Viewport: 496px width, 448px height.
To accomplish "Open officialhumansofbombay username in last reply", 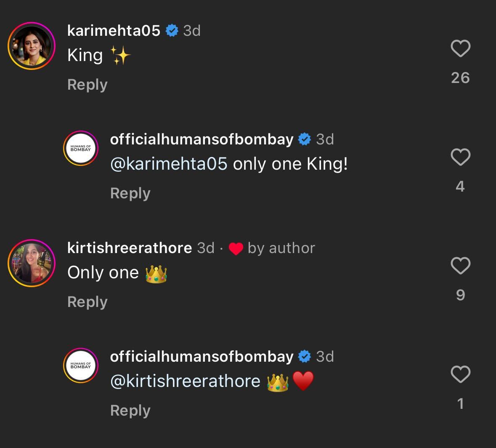I will click(202, 357).
